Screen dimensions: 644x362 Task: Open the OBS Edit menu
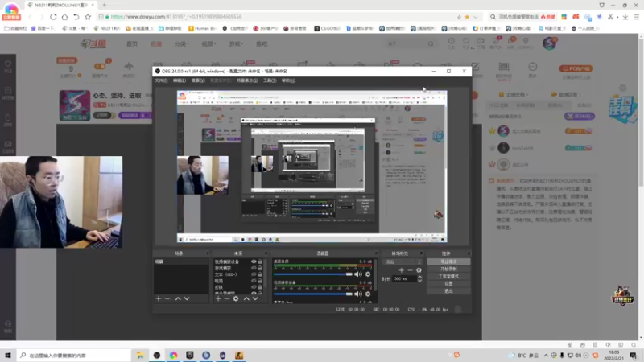click(179, 80)
